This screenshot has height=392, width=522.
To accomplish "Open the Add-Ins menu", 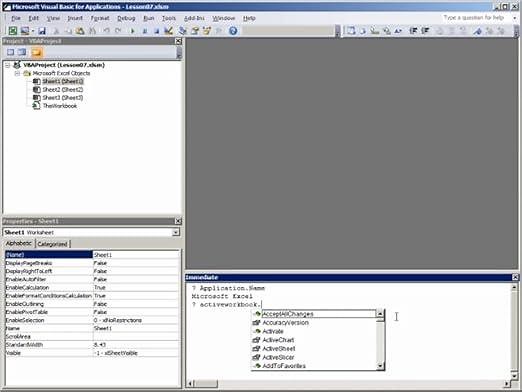I will point(194,18).
